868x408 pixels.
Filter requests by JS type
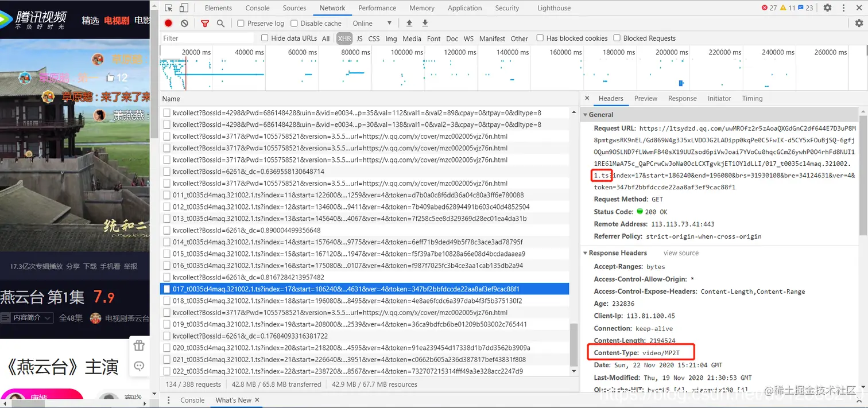[x=359, y=38]
